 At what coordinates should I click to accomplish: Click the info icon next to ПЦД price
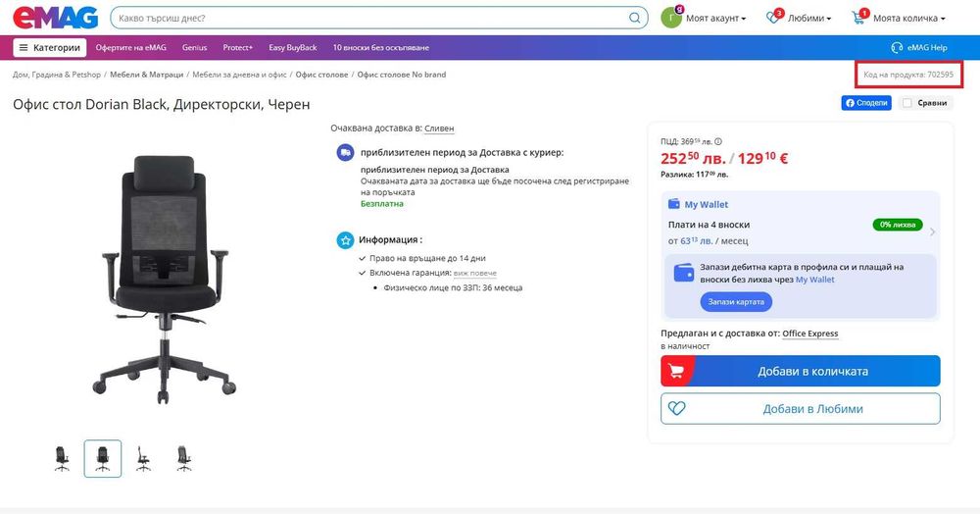(x=718, y=141)
